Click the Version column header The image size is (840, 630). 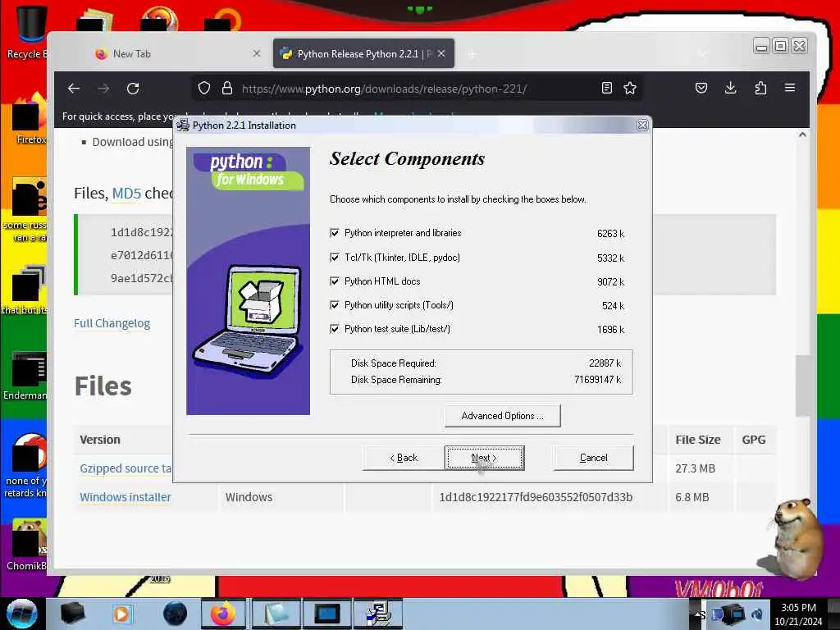point(100,440)
